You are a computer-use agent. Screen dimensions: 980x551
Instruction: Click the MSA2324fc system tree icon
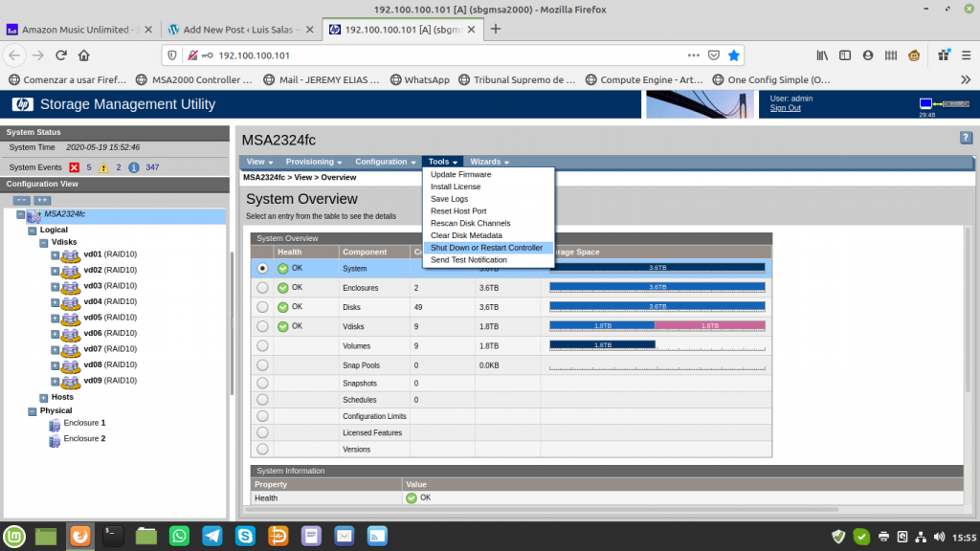coord(33,215)
